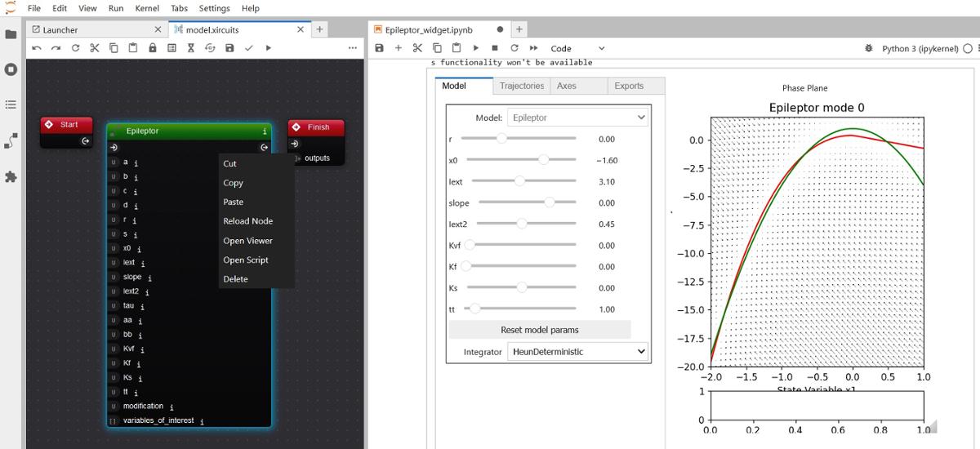Click the tt parameter slider handle

(475, 309)
